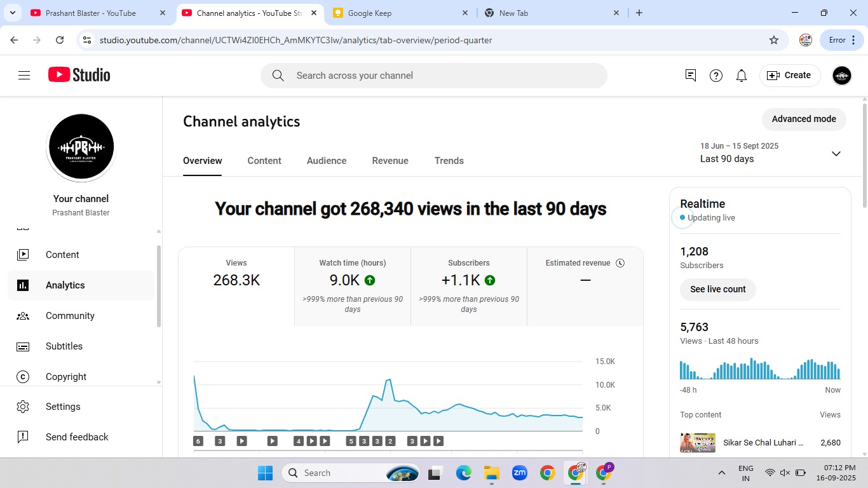The height and width of the screenshot is (488, 868).
Task: Open the hamburger navigation menu
Action: 24,76
